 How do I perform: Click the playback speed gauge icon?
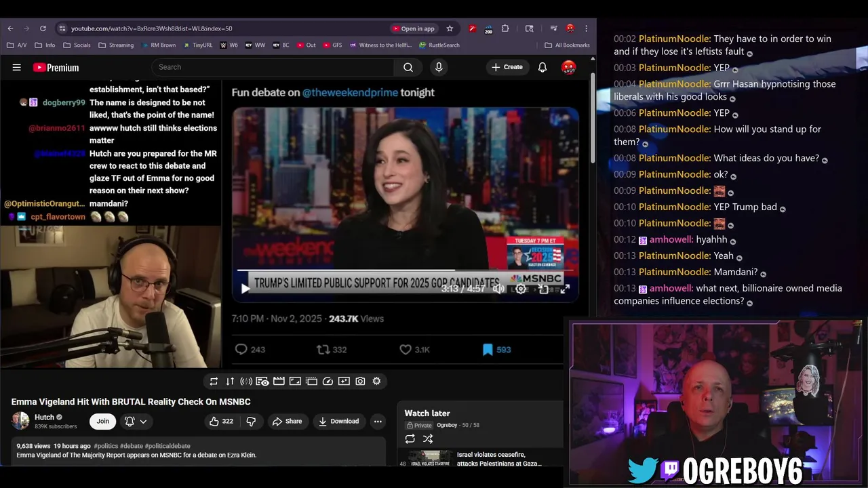[328, 382]
